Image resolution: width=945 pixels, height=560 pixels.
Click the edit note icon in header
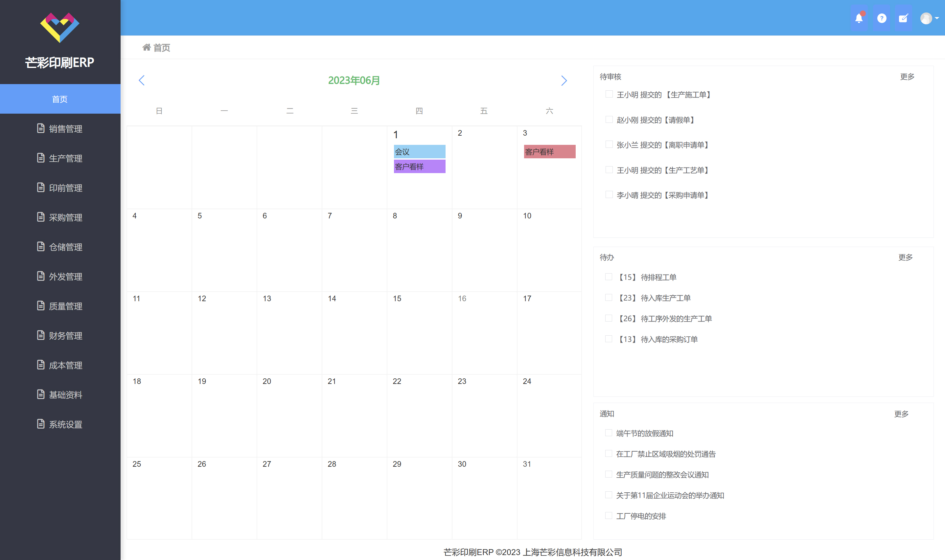coord(904,18)
